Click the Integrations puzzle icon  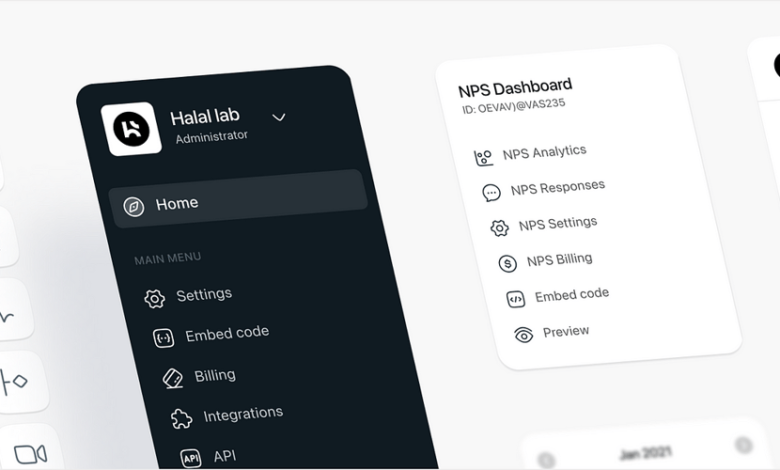click(x=182, y=418)
